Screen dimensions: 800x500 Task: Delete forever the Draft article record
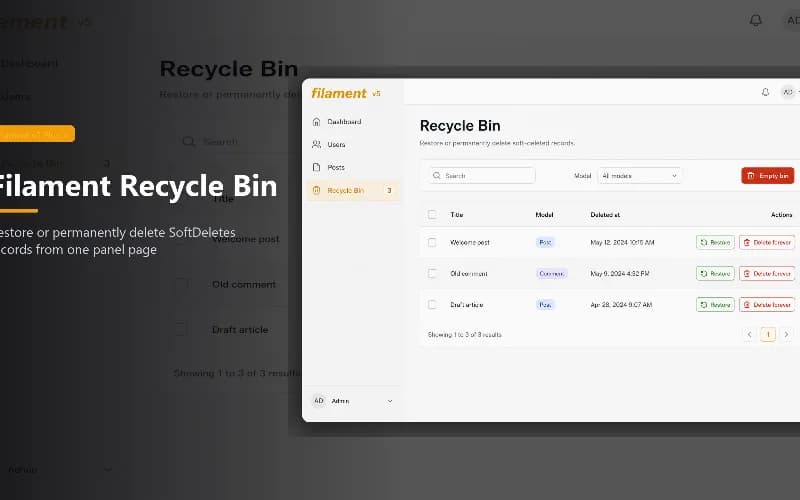click(767, 305)
